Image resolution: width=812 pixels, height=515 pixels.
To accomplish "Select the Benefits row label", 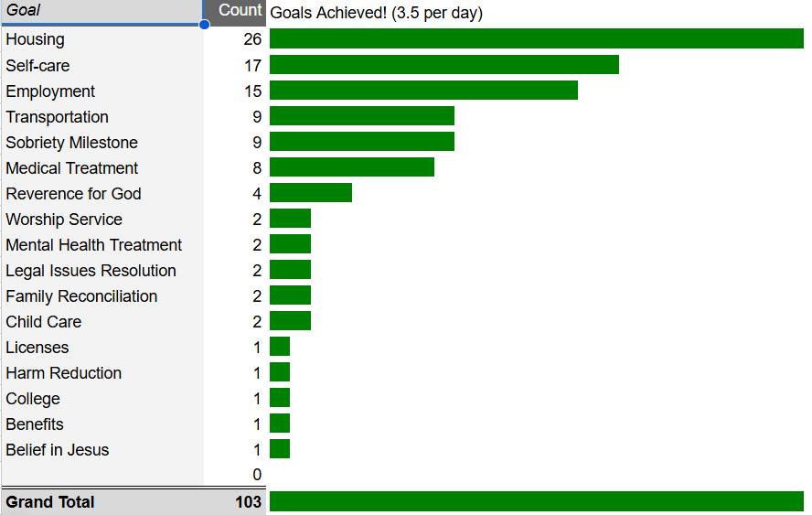I will pos(34,424).
